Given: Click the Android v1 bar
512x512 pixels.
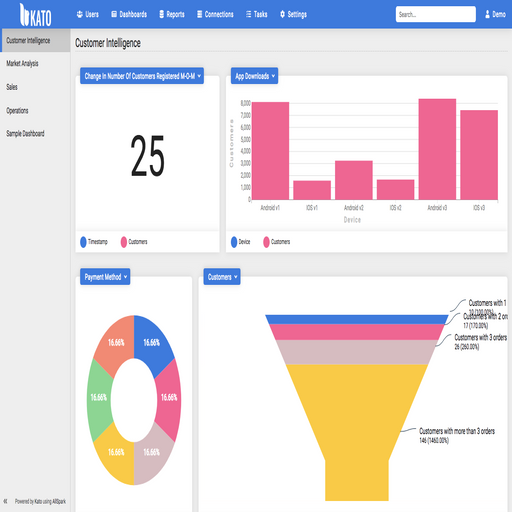Looking at the screenshot, I should click(x=270, y=151).
